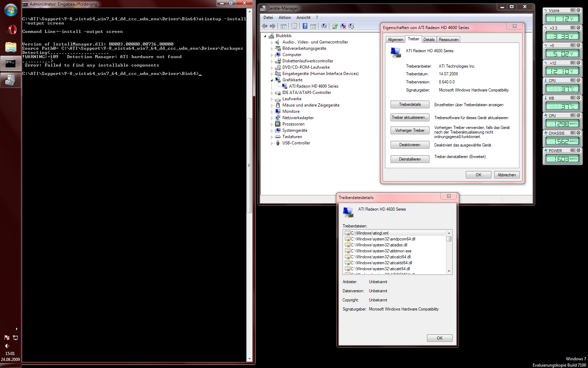
Task: Open the ? help menu
Action: (x=317, y=18)
